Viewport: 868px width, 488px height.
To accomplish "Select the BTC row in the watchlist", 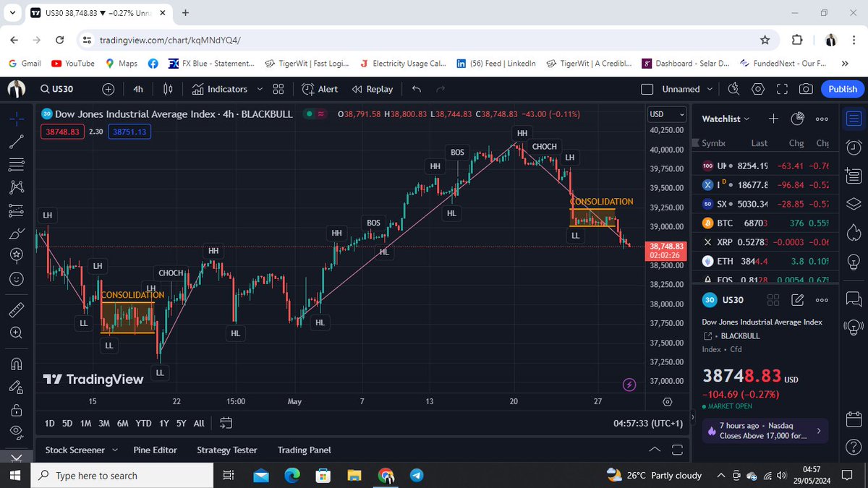I will [x=766, y=223].
